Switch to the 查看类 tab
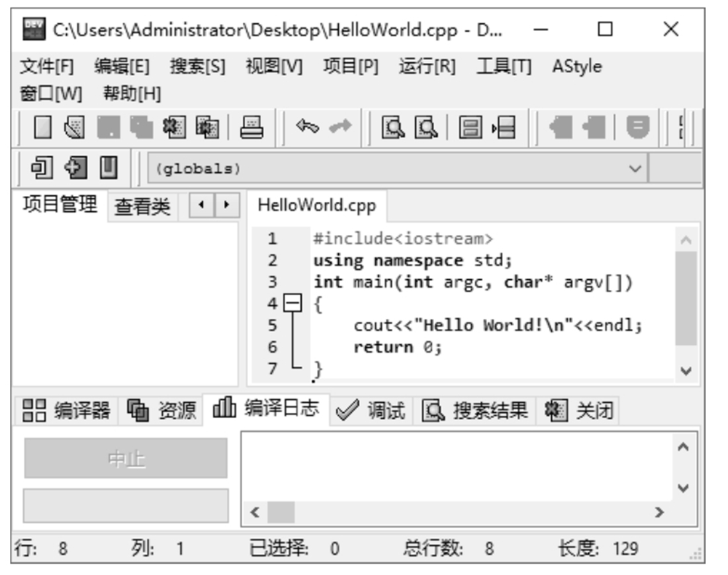 [x=142, y=206]
